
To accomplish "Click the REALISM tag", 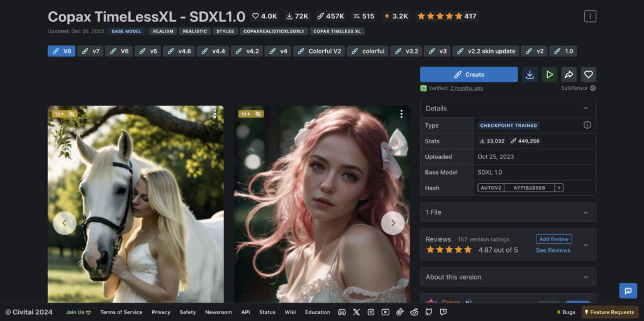I will point(163,31).
